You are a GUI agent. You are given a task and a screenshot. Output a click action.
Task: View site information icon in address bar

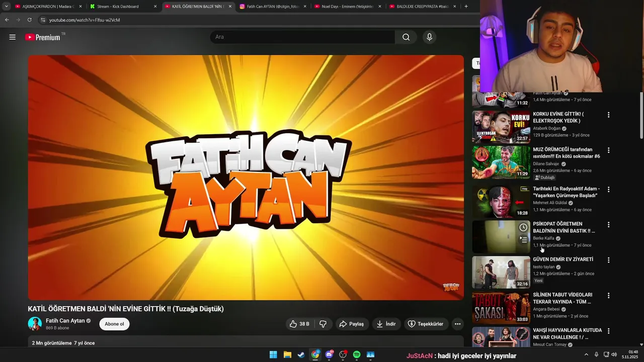point(43,20)
